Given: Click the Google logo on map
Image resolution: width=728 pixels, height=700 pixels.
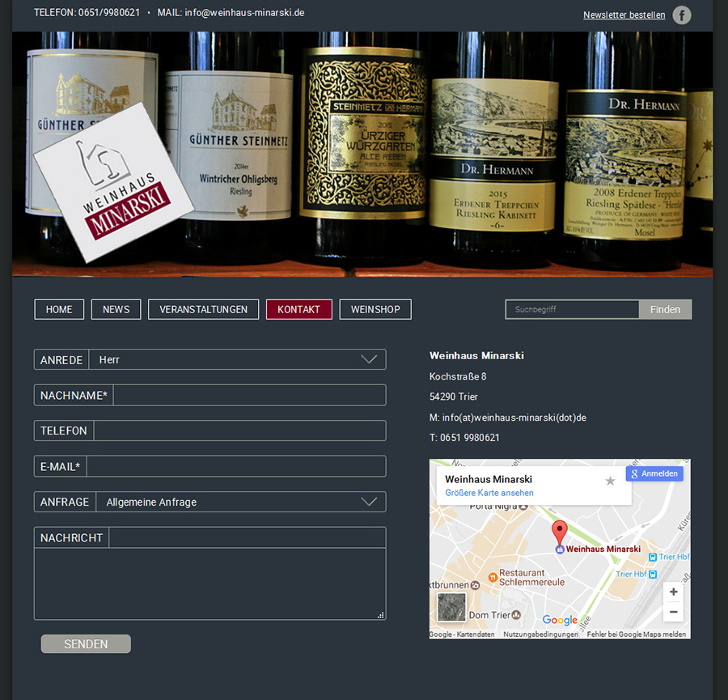Looking at the screenshot, I should click(x=560, y=620).
